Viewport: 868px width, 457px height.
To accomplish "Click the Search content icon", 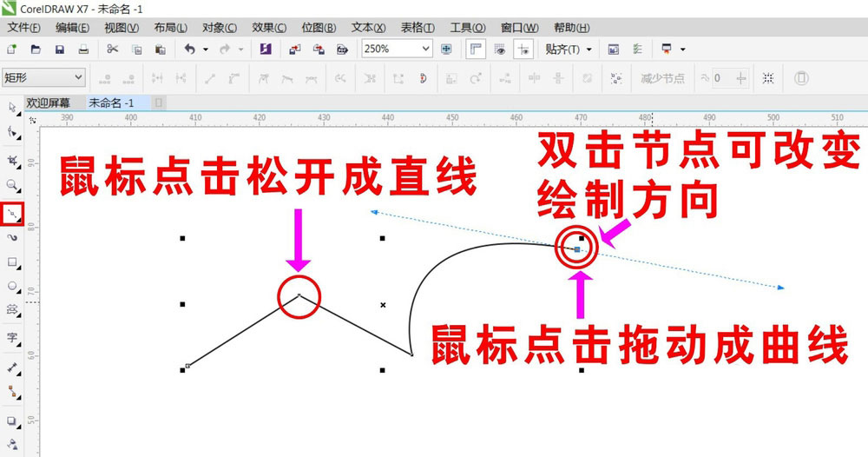I will pos(266,50).
